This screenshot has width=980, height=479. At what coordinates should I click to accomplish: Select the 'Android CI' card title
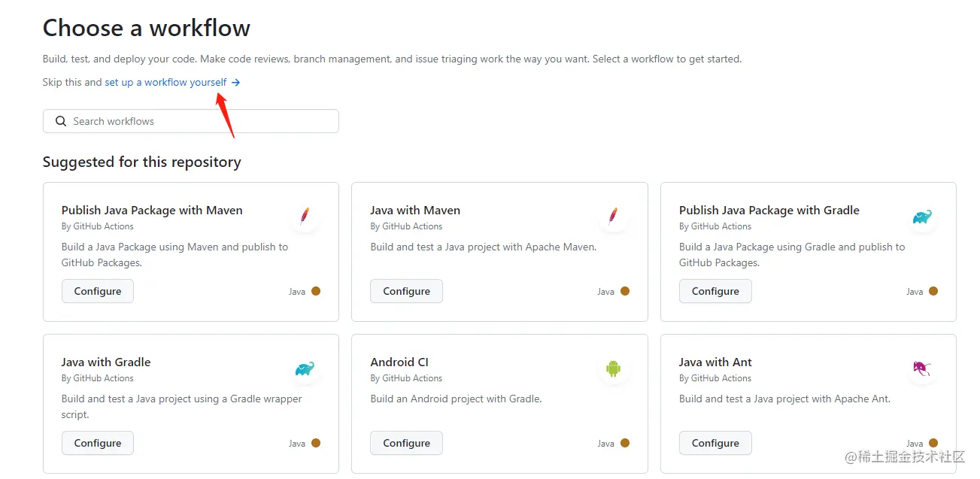tap(399, 362)
